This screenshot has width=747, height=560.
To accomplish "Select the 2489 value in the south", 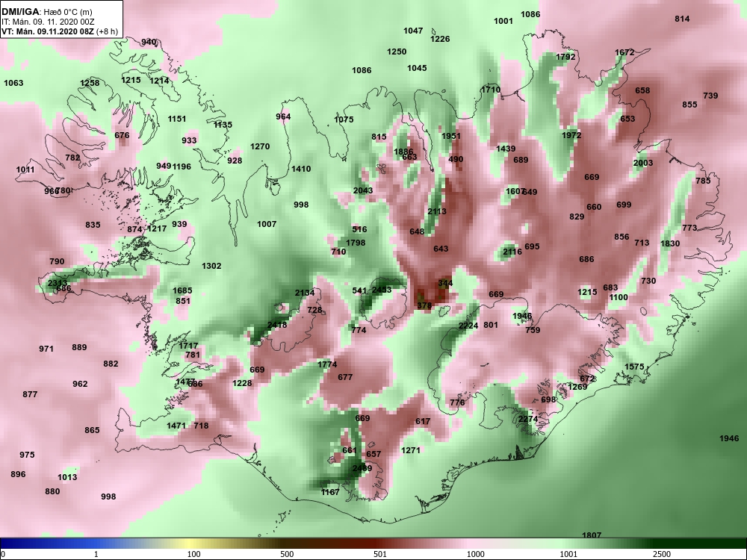I will click(x=362, y=468).
